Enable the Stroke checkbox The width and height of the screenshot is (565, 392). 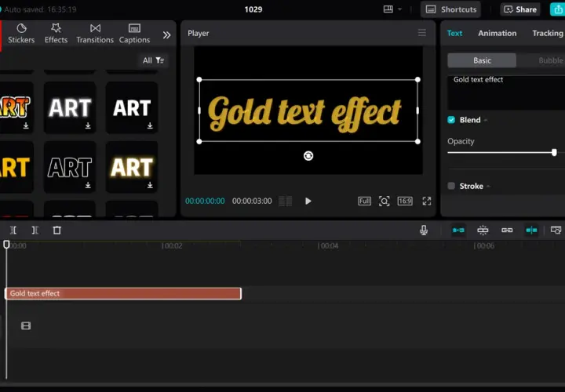coord(451,186)
